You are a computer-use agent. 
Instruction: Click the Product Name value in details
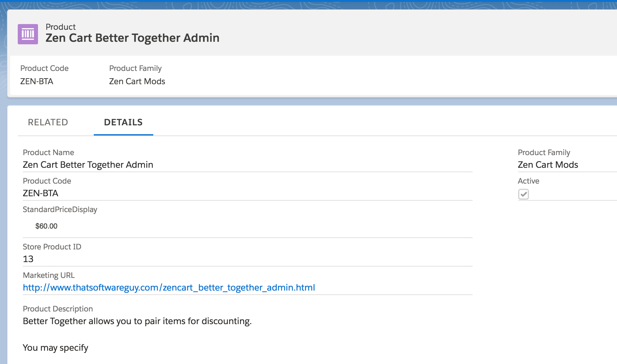(88, 165)
